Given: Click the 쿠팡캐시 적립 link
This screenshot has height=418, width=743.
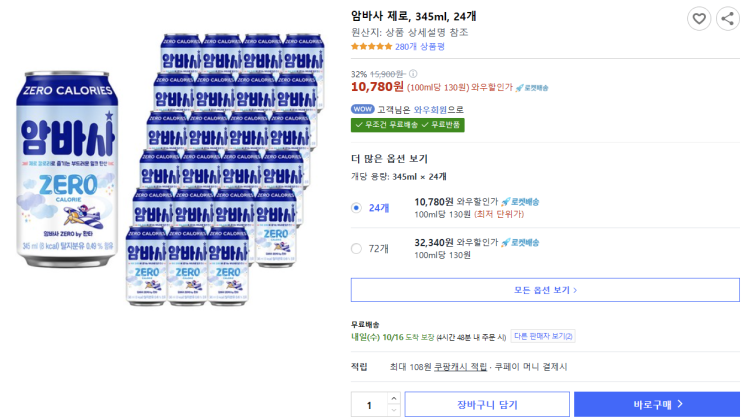Looking at the screenshot, I should pos(461,367).
